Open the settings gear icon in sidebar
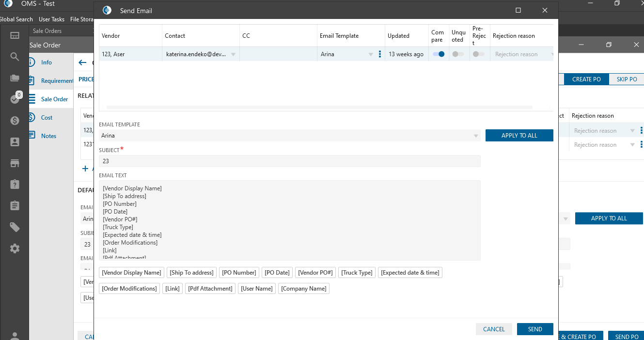Viewport: 644px width, 340px height. pyautogui.click(x=15, y=248)
